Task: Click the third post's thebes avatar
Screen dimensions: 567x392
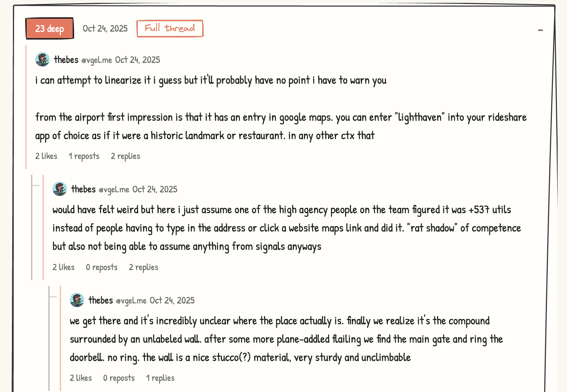Action: pyautogui.click(x=77, y=300)
